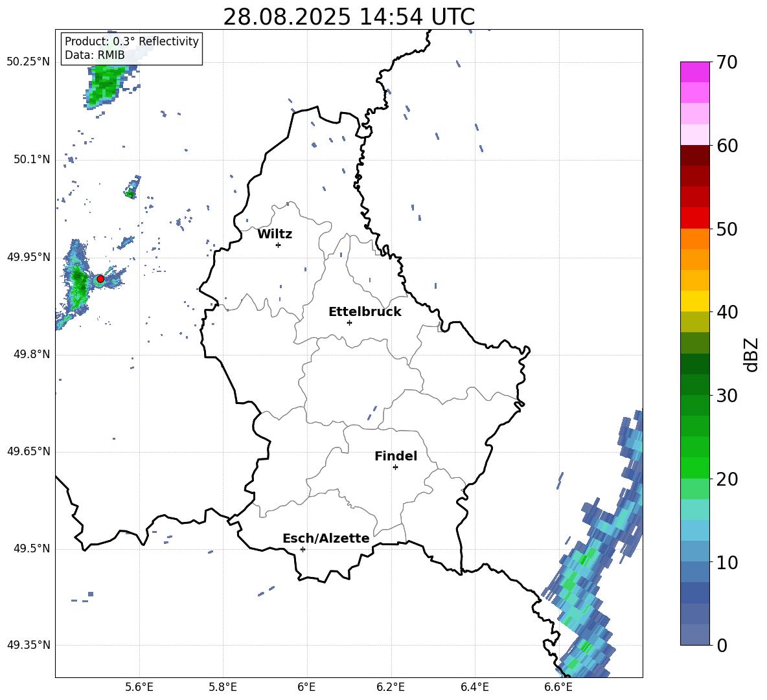Click the 6.4°E longitude label
The height and width of the screenshot is (700, 767).
point(474,687)
